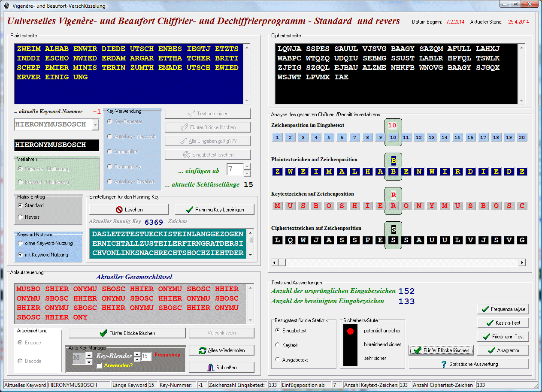Click the red Gesamtschlüssel text area
This screenshot has width=542, height=392.
tap(131, 303)
